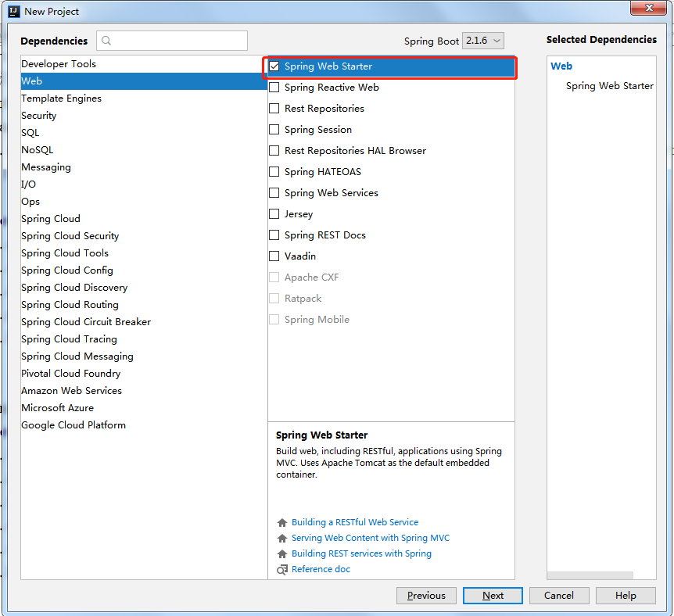Screen dimensions: 674x616
Task: Check the Vaadin checkbox
Action: (274, 256)
